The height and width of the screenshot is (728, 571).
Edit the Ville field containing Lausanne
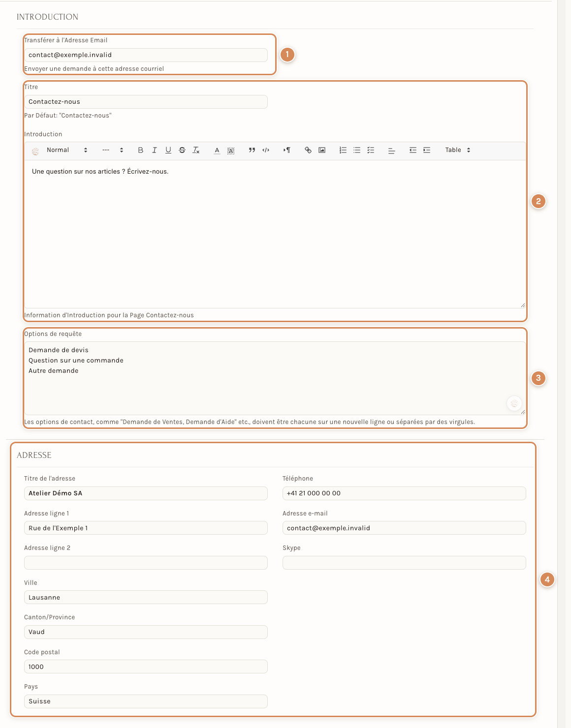(146, 597)
